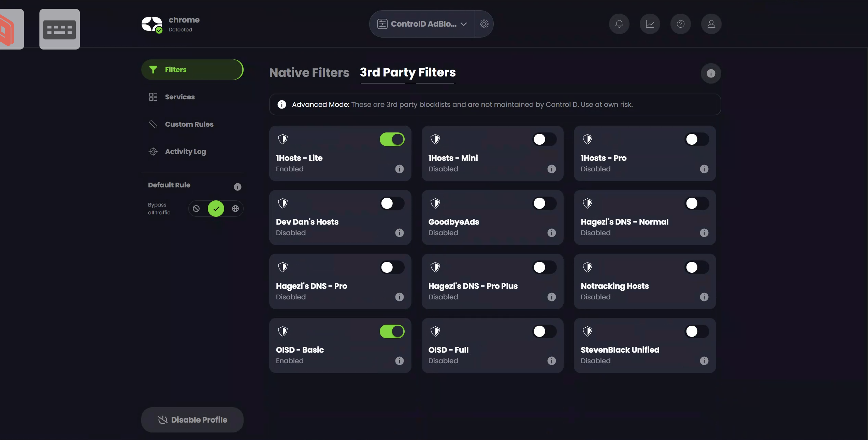Open the notifications bell icon
Screen dimensions: 868x440
pyautogui.click(x=619, y=24)
